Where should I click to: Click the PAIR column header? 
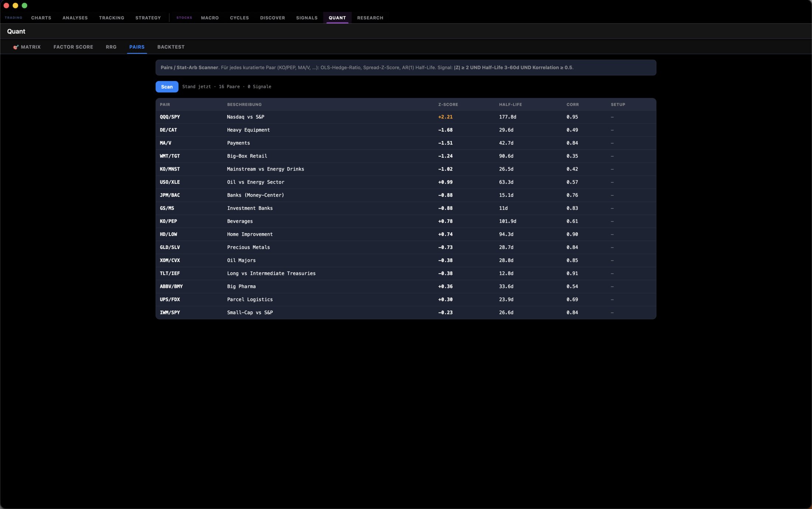coord(165,105)
